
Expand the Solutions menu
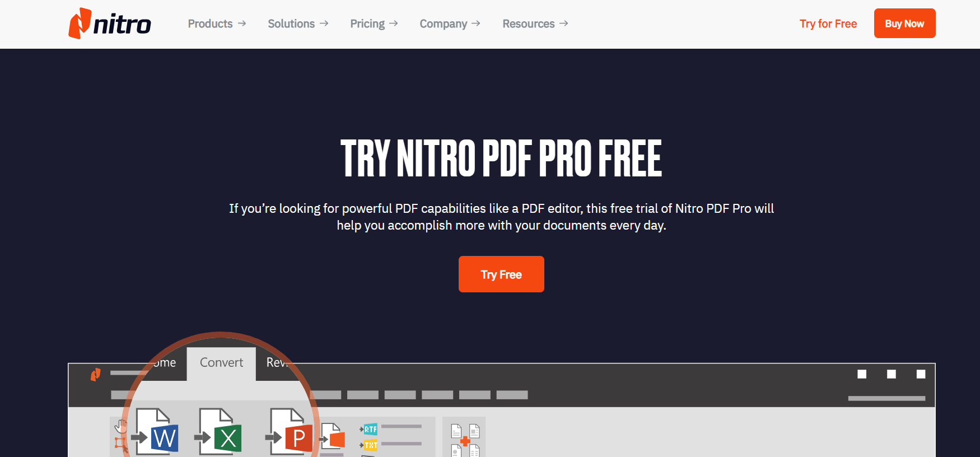[298, 24]
